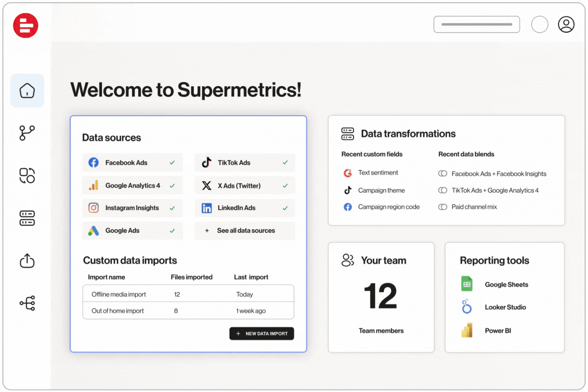Open the Campaign theme custom field
This screenshot has width=588, height=392.
[381, 190]
